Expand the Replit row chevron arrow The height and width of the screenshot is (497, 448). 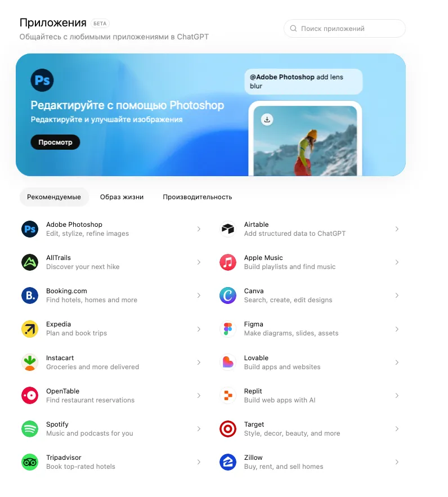coord(397,396)
